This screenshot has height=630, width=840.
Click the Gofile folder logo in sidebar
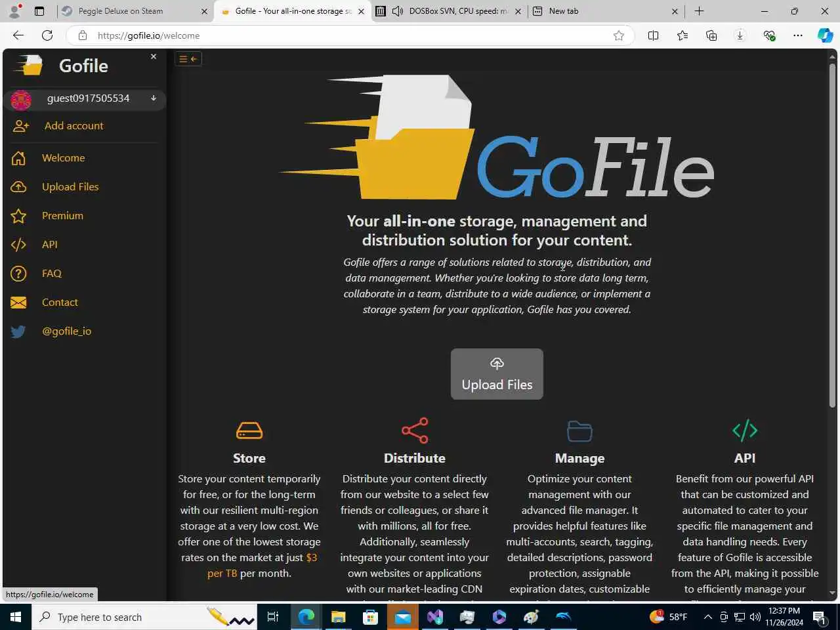(30, 66)
